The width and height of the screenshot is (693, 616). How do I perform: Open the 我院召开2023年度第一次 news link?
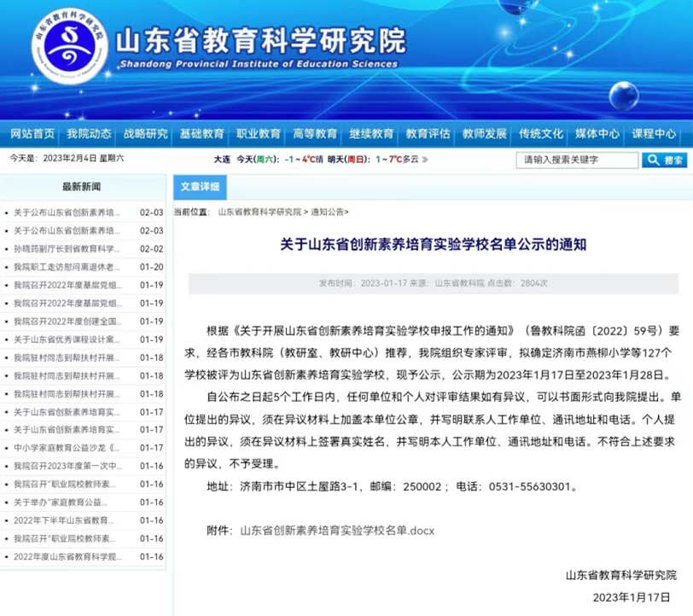[x=67, y=466]
